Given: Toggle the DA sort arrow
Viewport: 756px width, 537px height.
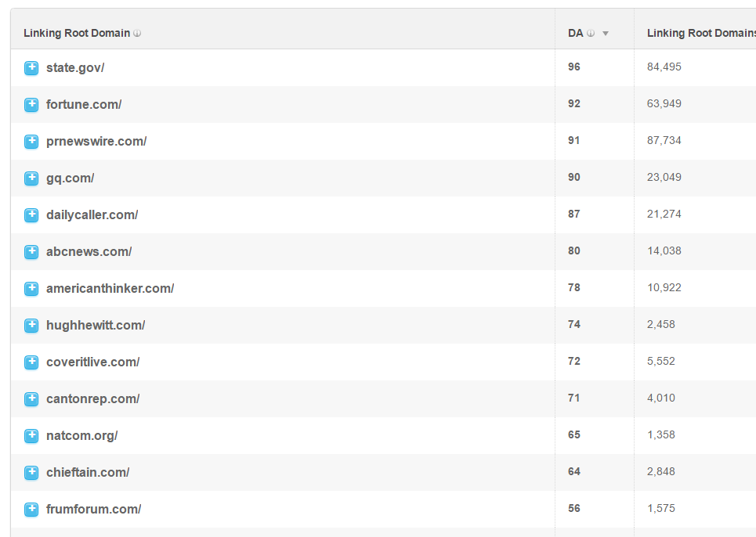Looking at the screenshot, I should 606,33.
